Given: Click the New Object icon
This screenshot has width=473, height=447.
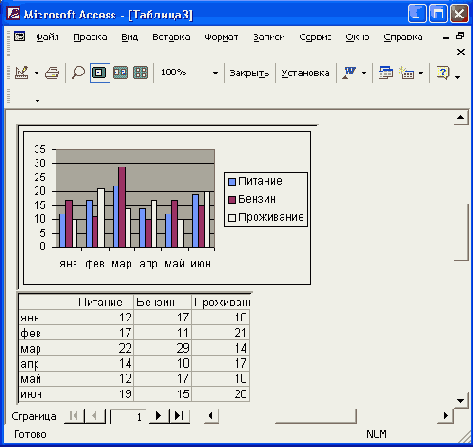Looking at the screenshot, I should 406,72.
